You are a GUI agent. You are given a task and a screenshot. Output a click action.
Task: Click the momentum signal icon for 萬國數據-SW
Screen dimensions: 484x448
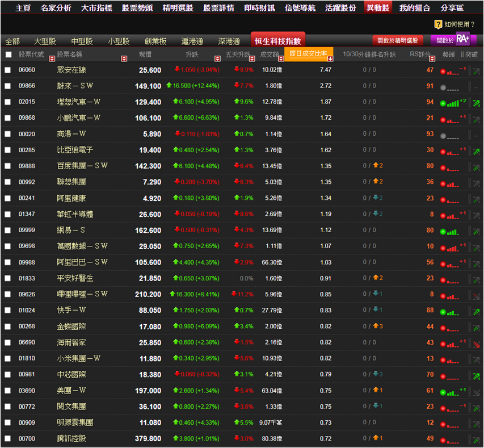[x=453, y=247]
